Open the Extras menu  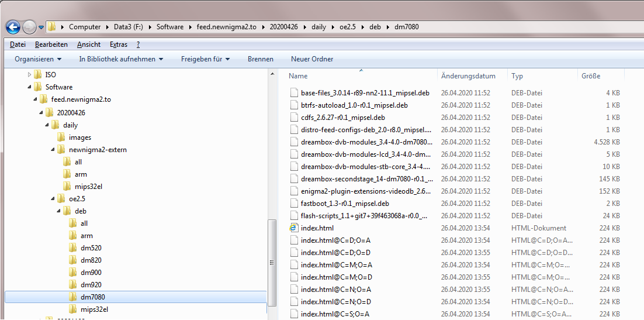coord(119,44)
